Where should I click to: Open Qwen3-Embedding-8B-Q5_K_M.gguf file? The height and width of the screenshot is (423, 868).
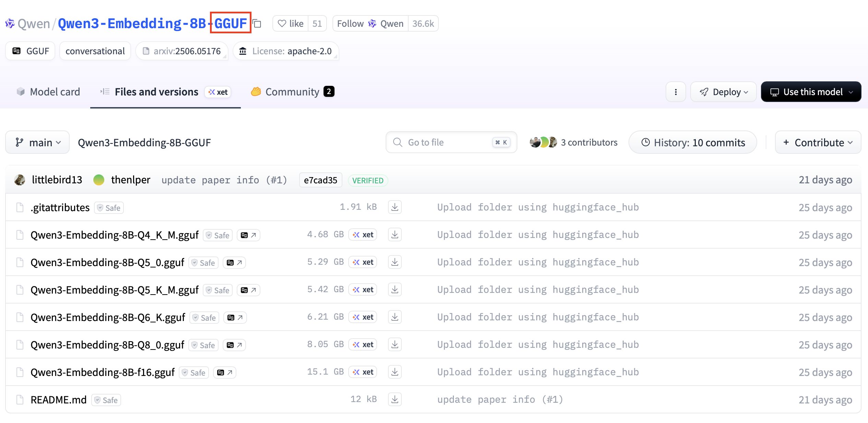click(x=115, y=290)
